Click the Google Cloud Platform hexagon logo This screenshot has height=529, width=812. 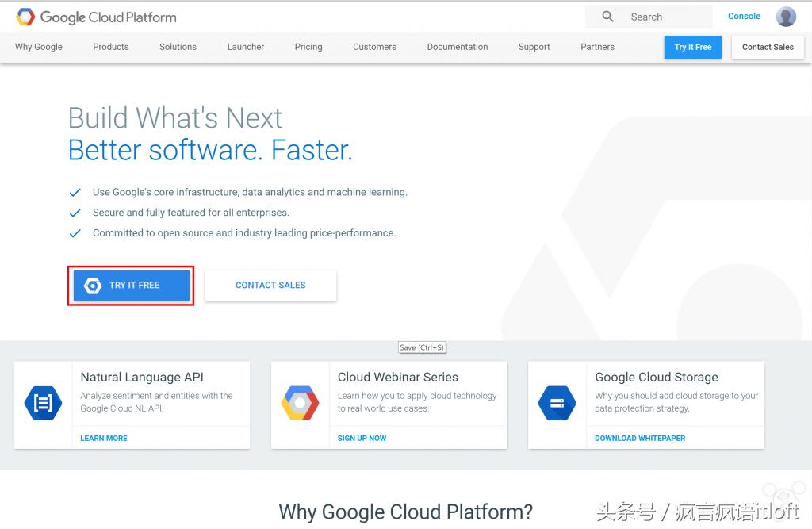click(x=25, y=17)
